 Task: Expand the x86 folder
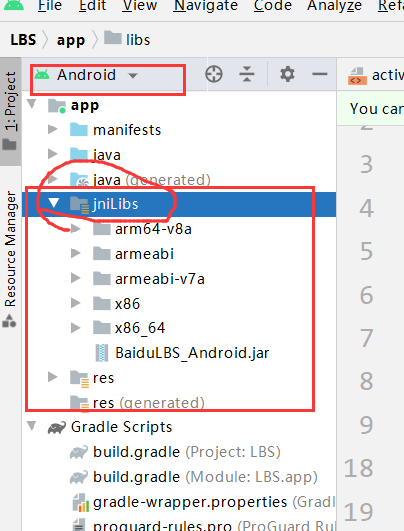point(76,303)
